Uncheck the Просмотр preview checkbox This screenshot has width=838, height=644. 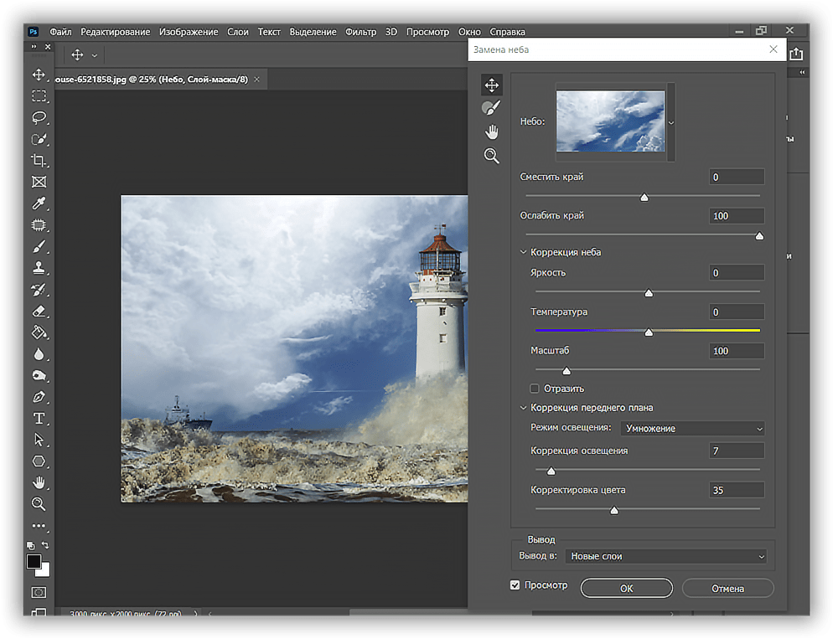click(x=515, y=585)
